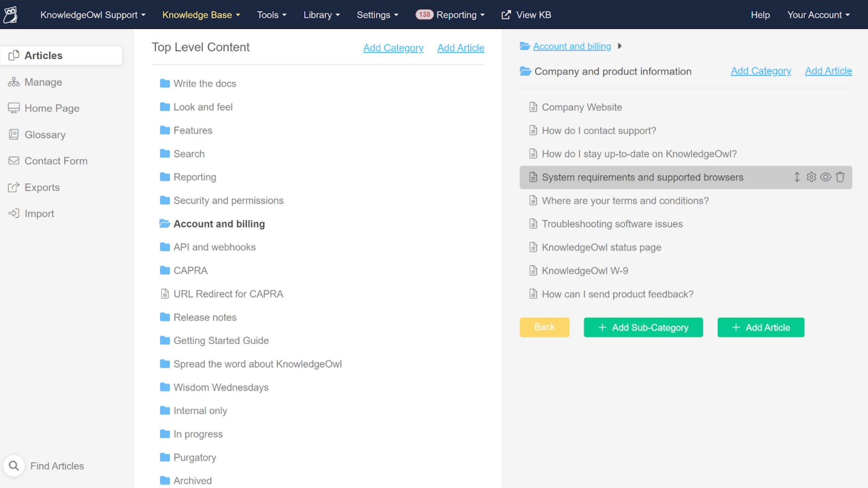Image resolution: width=868 pixels, height=488 pixels.
Task: Click the Glossary book icon
Action: pyautogui.click(x=14, y=135)
